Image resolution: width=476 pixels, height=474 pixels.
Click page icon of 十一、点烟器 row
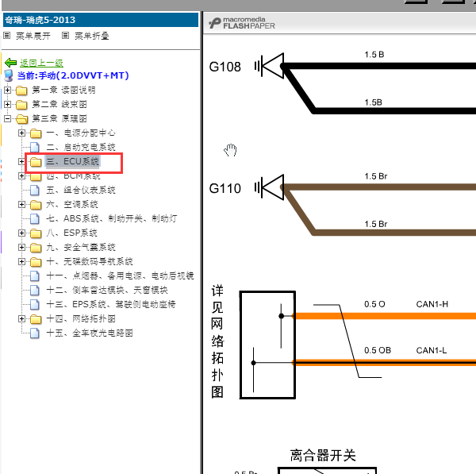(x=35, y=276)
